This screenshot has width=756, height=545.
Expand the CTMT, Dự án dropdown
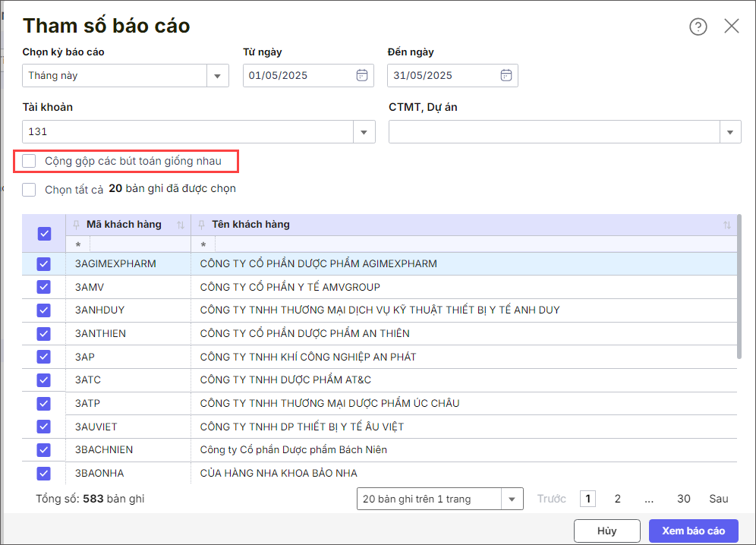[x=730, y=131]
